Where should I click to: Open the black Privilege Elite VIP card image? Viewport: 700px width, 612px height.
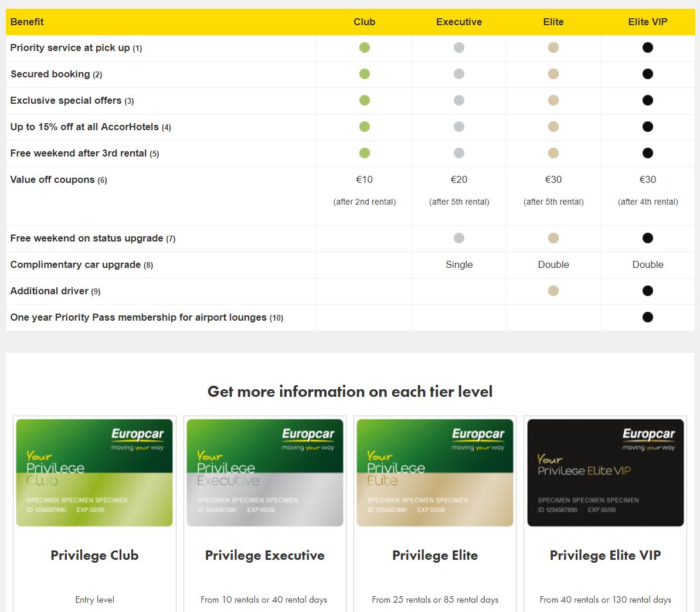(x=606, y=472)
